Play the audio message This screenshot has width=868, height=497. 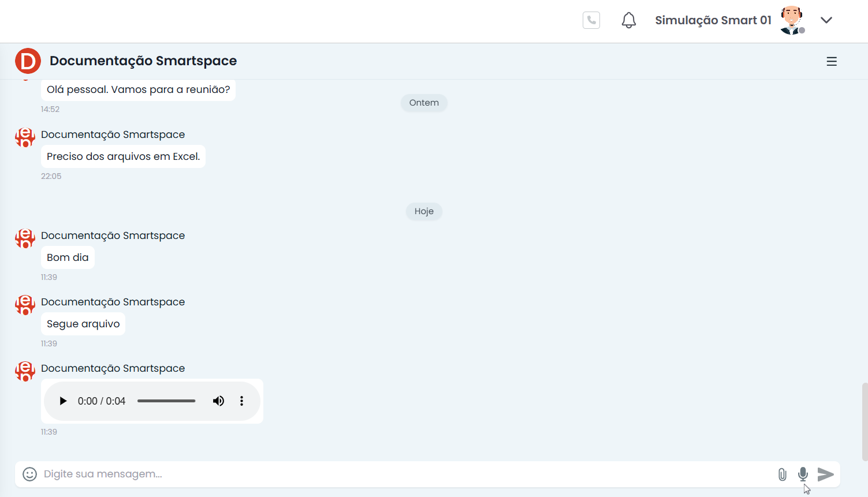pos(63,401)
